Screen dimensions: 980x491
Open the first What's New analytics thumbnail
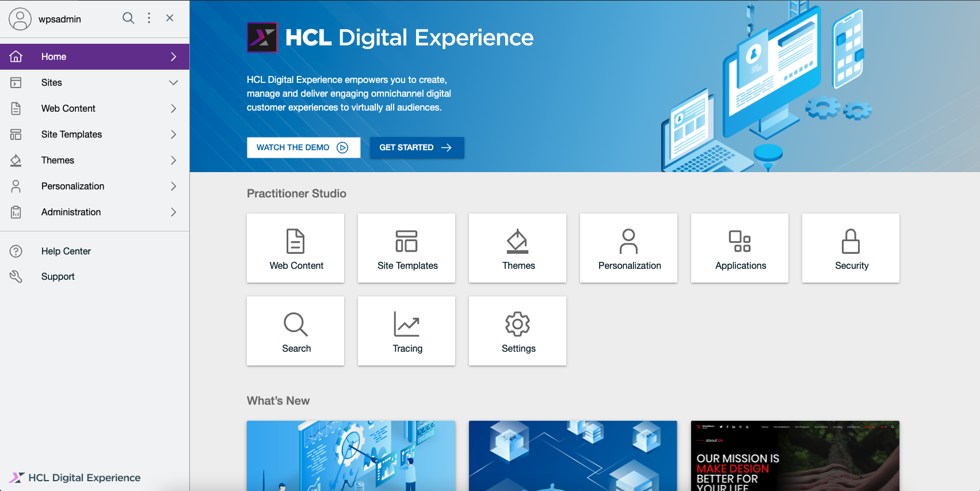(x=351, y=456)
